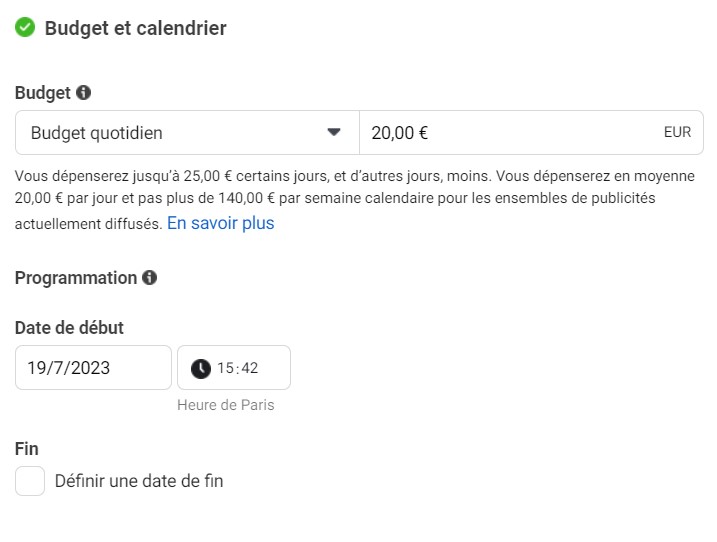The height and width of the screenshot is (542, 717).
Task: Click the Budget et calendrier section heading
Action: pos(135,28)
